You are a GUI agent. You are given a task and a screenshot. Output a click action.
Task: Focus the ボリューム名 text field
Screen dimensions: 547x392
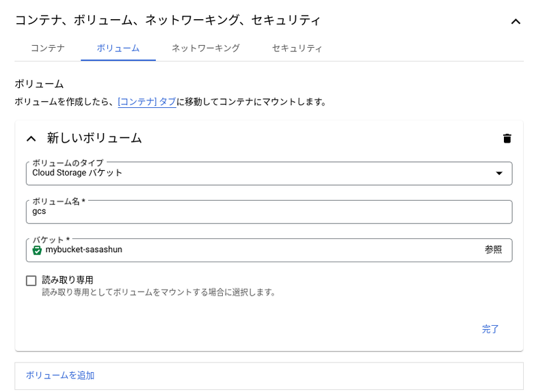click(x=269, y=212)
